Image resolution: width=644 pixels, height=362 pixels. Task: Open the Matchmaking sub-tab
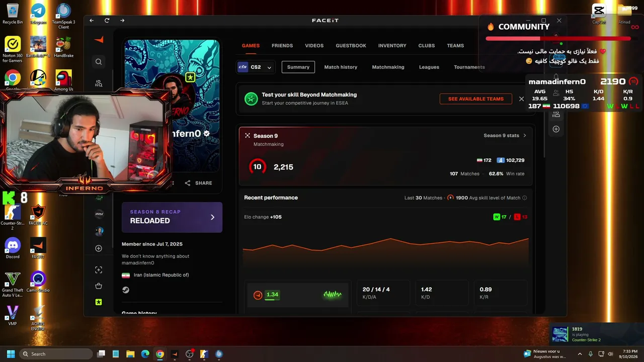(x=388, y=67)
